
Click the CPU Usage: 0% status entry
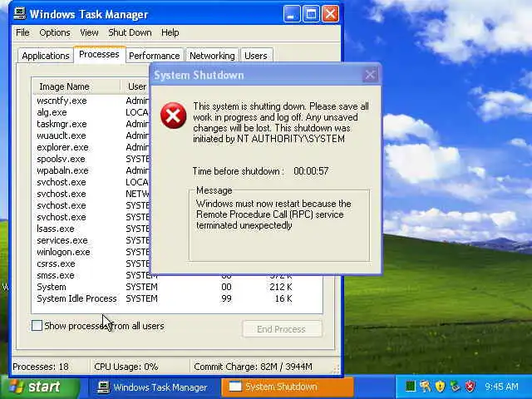coord(126,367)
